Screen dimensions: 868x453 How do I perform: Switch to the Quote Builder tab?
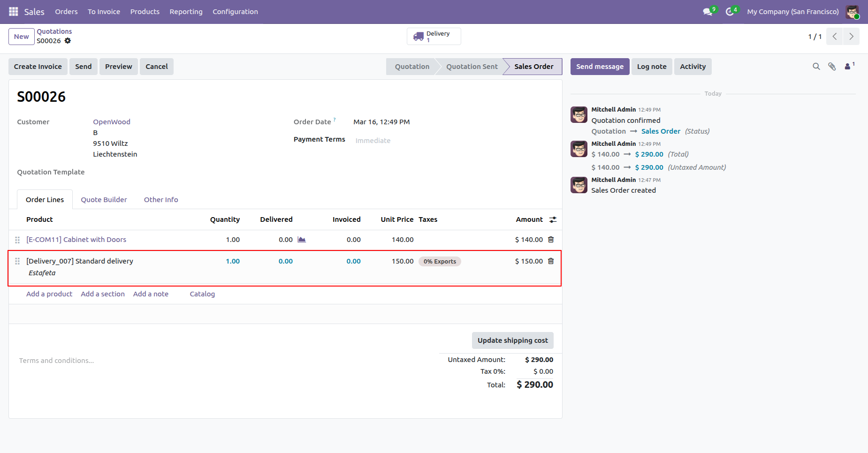(x=104, y=200)
